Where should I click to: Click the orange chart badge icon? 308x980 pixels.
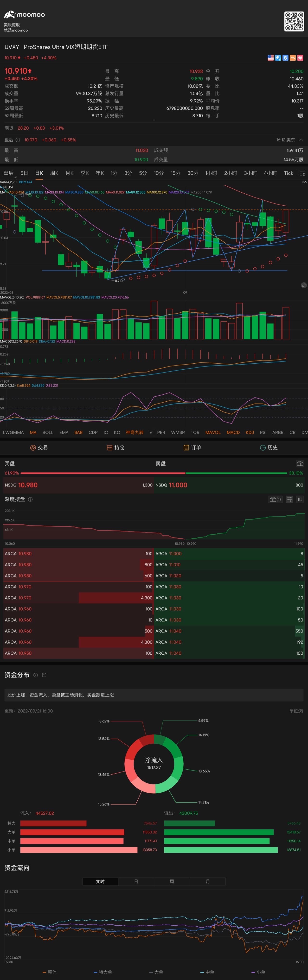293,58
